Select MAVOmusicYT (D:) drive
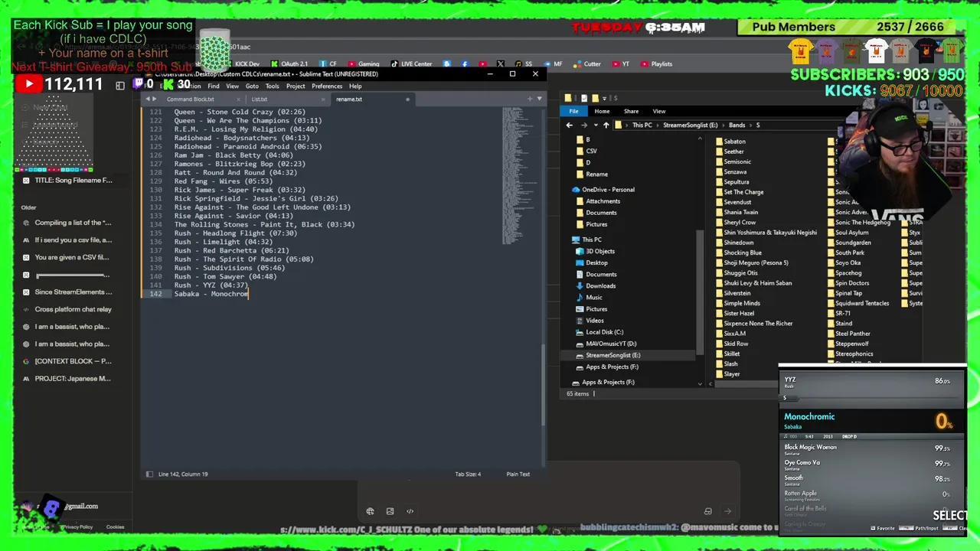The image size is (980, 551). (x=610, y=343)
